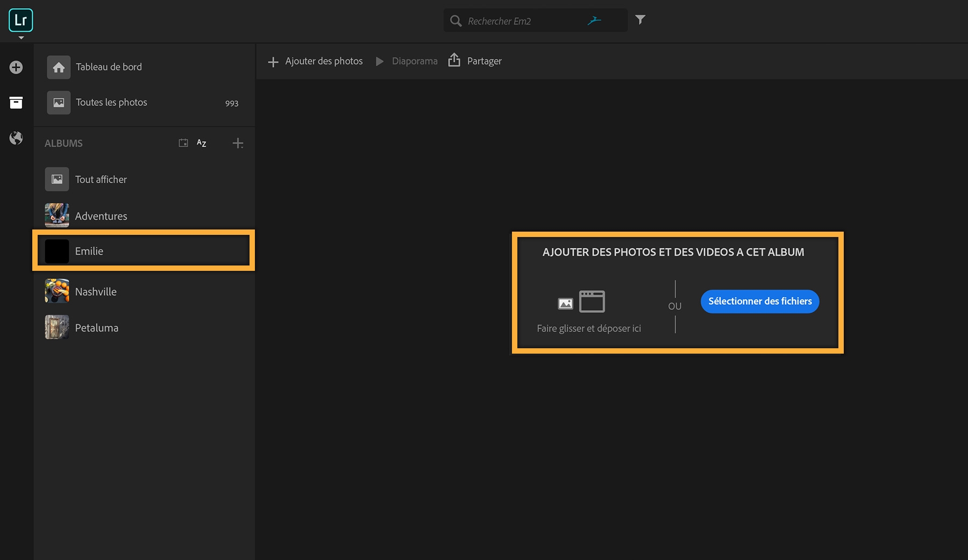Switch to Toutes les photos view
968x560 pixels.
(111, 102)
